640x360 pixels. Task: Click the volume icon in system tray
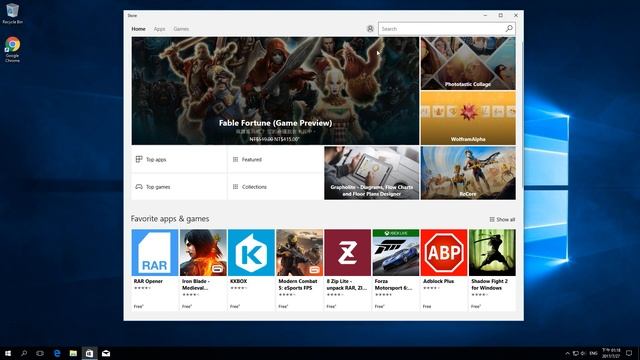[583, 353]
